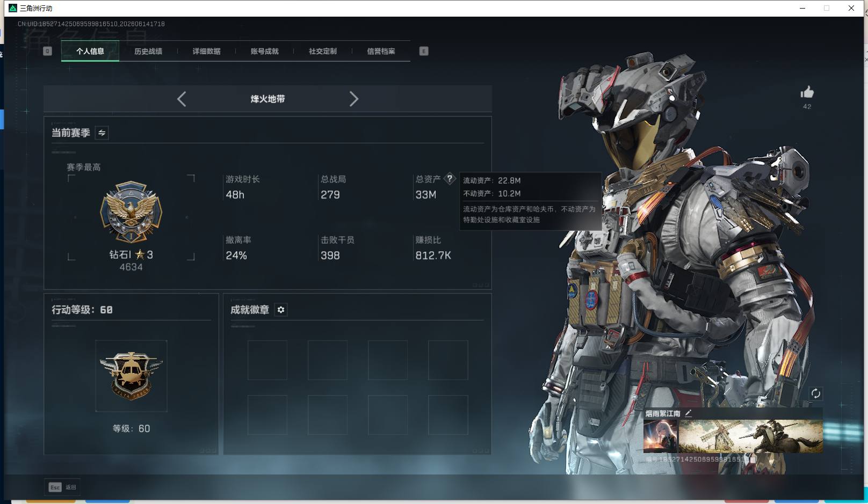This screenshot has height=504, width=868.
Task: Click the 撤离率 value 24%
Action: point(236,255)
